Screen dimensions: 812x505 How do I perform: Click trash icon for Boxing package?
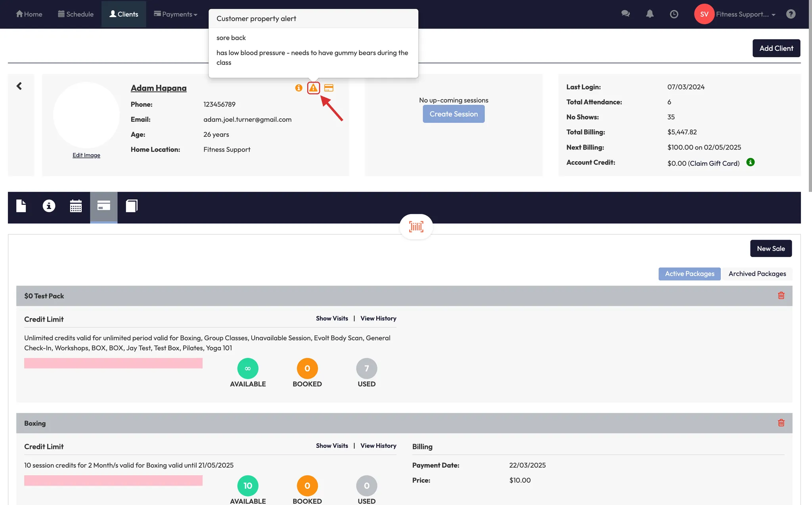pyautogui.click(x=781, y=423)
